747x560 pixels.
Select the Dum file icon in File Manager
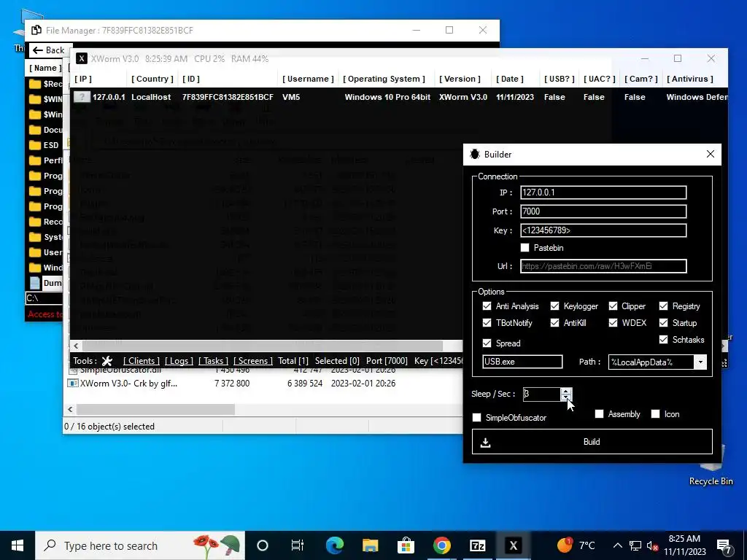pyautogui.click(x=35, y=283)
